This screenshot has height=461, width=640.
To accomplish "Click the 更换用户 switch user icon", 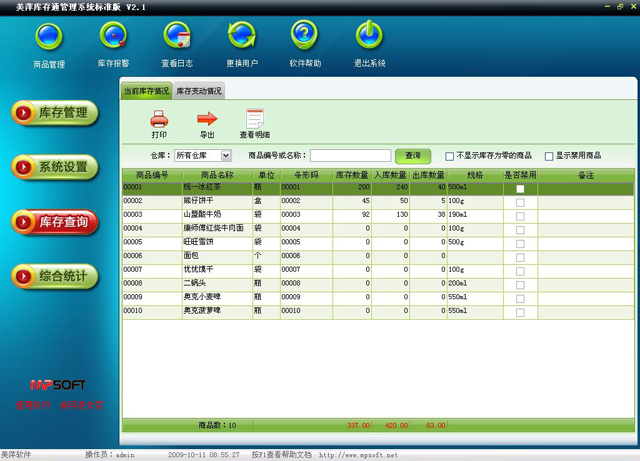I will point(241,37).
